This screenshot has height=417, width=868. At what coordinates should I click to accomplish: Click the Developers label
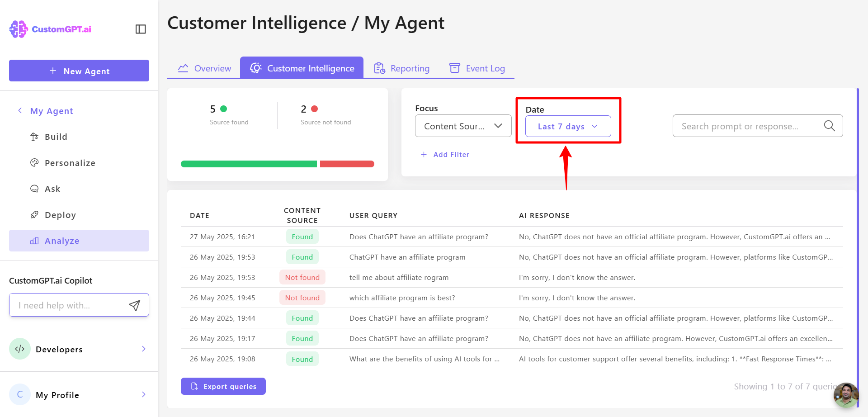[x=59, y=349]
